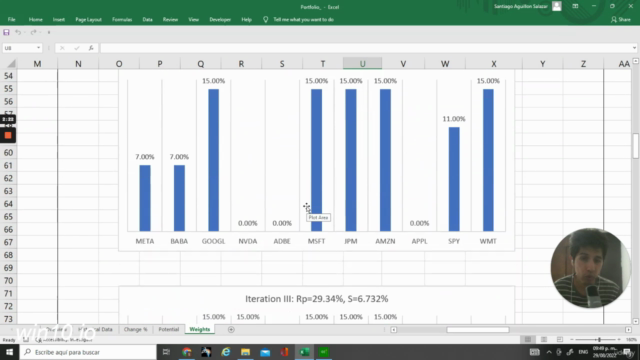Switch to the Historical Data sheet tab
Image resolution: width=640 pixels, height=360 pixels.
coord(96,329)
